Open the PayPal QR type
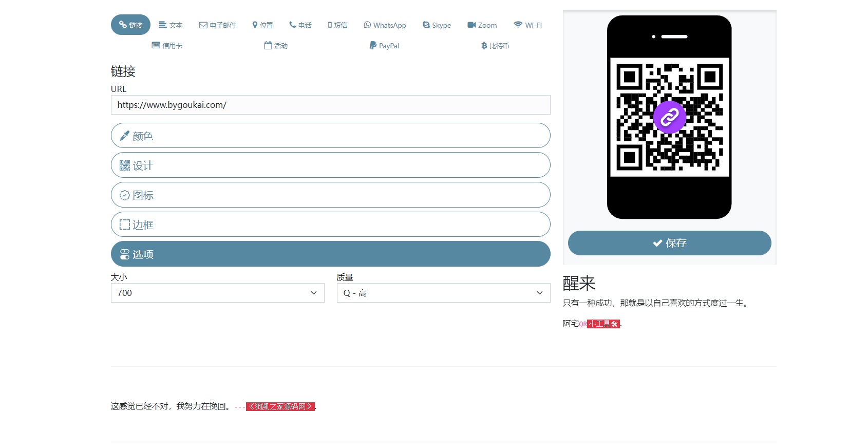 click(x=384, y=46)
